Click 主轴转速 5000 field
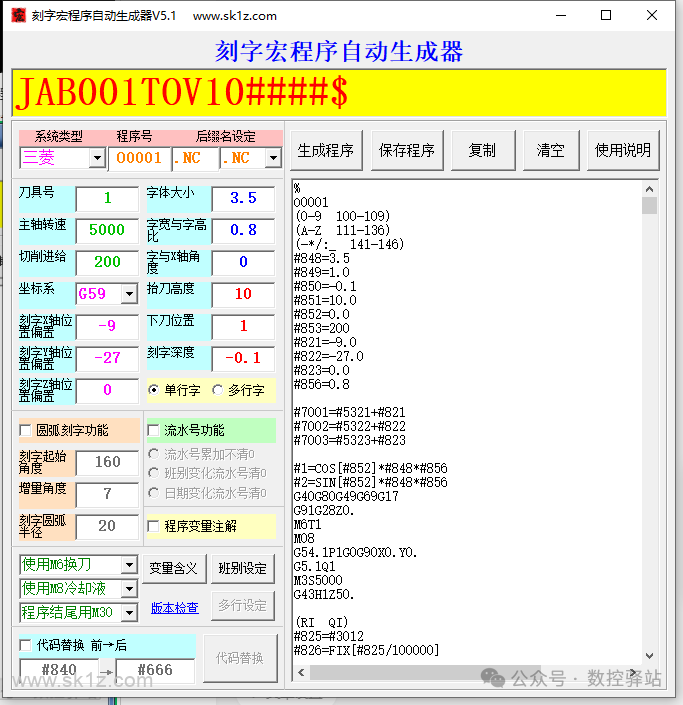The width and height of the screenshot is (683, 705). (x=107, y=230)
